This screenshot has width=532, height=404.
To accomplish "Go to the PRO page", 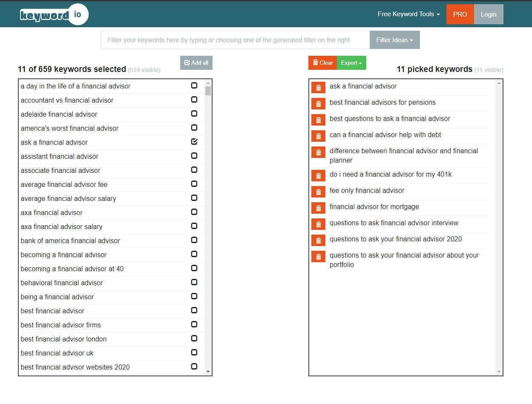I will (x=460, y=14).
